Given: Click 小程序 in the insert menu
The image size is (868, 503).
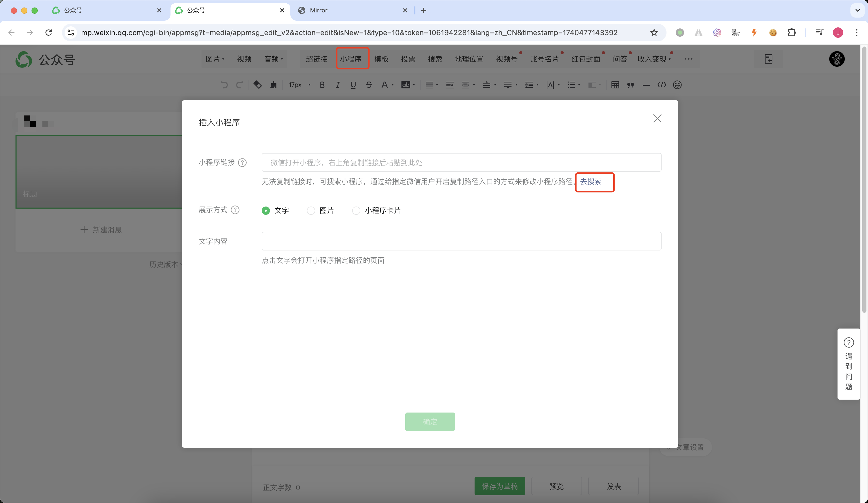Looking at the screenshot, I should point(351,59).
